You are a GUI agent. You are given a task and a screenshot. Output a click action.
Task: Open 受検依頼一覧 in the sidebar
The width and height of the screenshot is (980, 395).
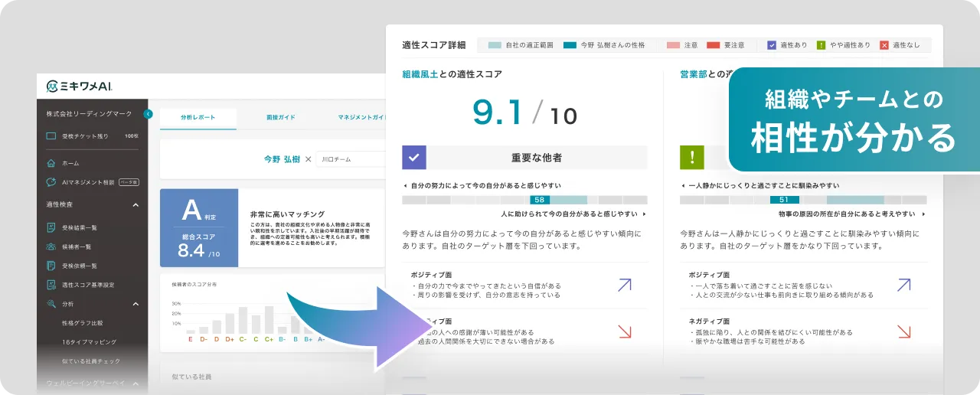tap(80, 266)
